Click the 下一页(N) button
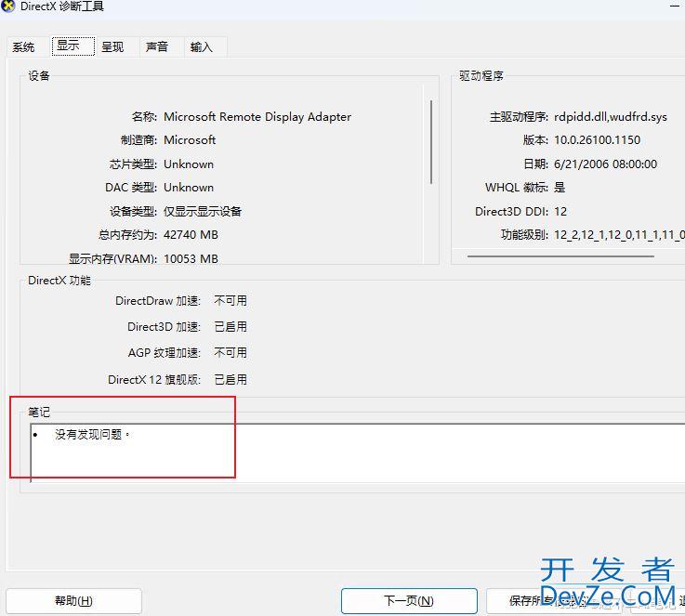685x616 pixels. (x=409, y=601)
